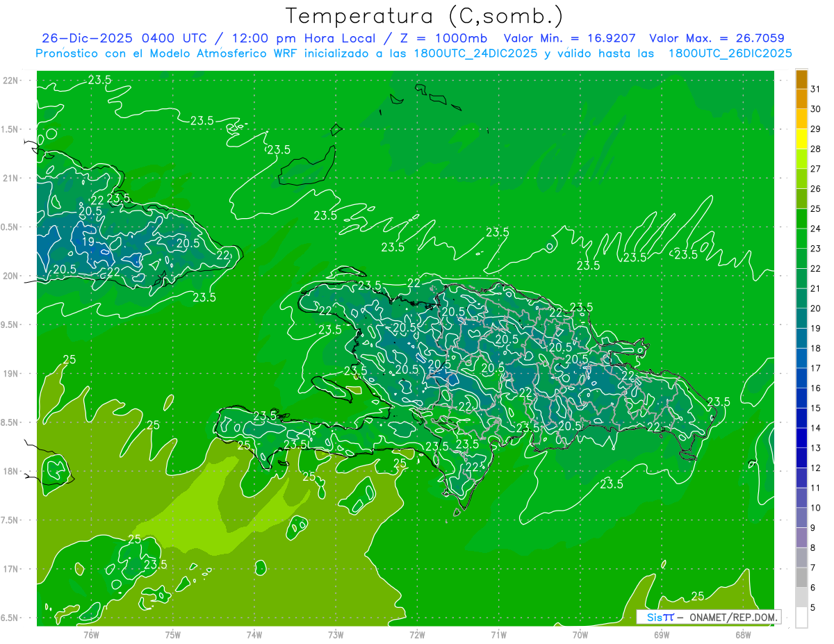Image resolution: width=834 pixels, height=644 pixels.
Task: Pick the dark navy swatch between 12 and 13
Action: pyautogui.click(x=801, y=458)
